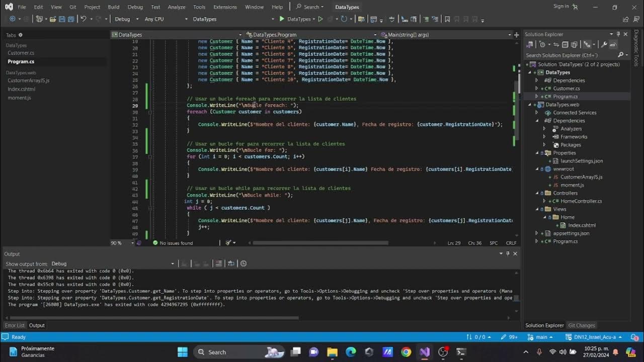This screenshot has width=644, height=362.
Task: Click the Output panel horizontal scrollbar
Action: coord(153,318)
